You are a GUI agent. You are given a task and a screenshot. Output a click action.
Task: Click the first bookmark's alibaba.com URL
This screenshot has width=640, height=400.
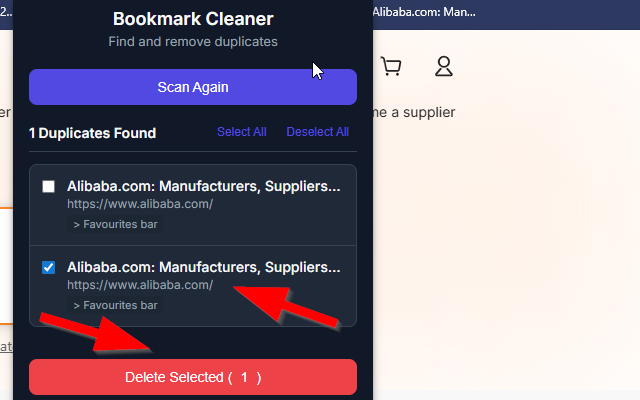point(140,204)
